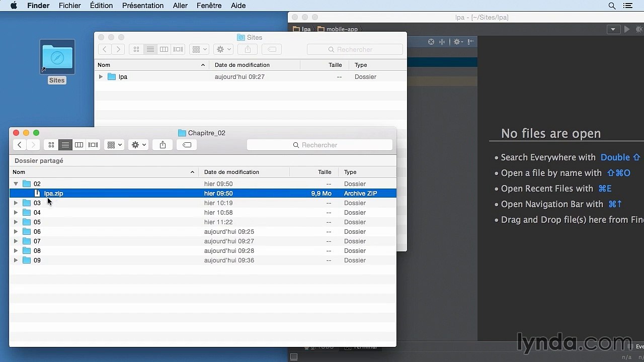Click the Edit Tags button in Chapitre_02 window
644x362 pixels.
pos(187,145)
